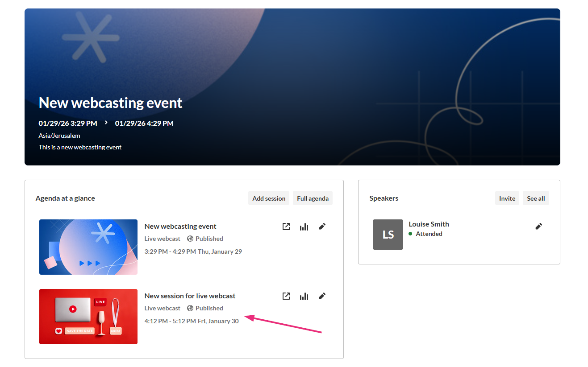The width and height of the screenshot is (588, 367).
Task: Click 4:12 PM - 5:12 PM Fri, January 30
Action: pos(192,321)
